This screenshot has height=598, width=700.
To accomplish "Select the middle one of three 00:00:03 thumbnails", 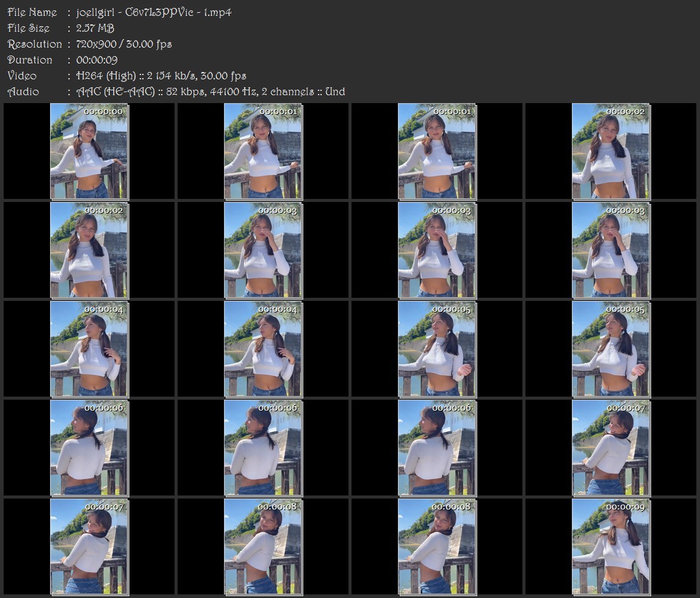I will [437, 250].
